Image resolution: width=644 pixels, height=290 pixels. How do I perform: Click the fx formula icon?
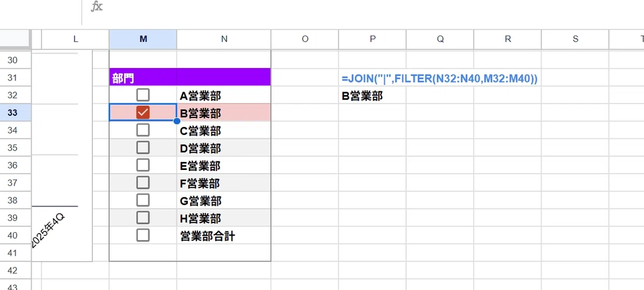(x=97, y=7)
